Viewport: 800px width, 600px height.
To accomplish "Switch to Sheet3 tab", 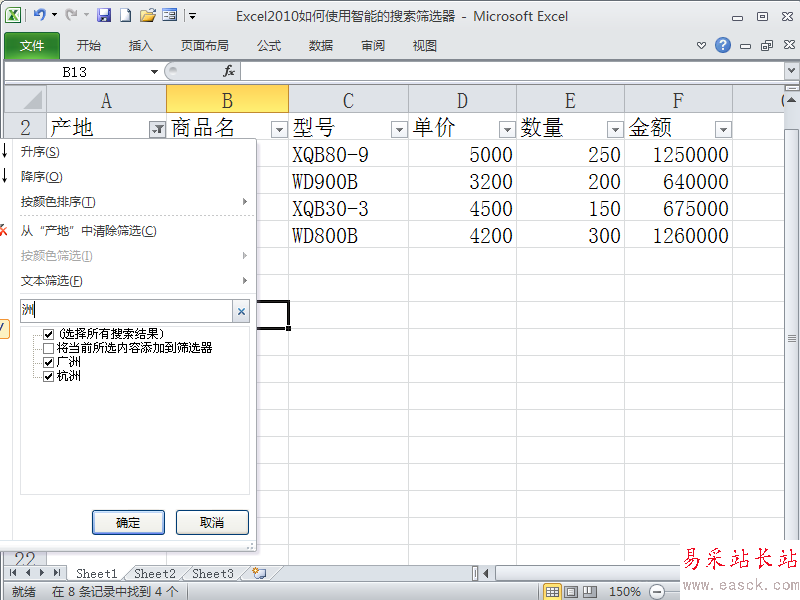I will [x=213, y=573].
